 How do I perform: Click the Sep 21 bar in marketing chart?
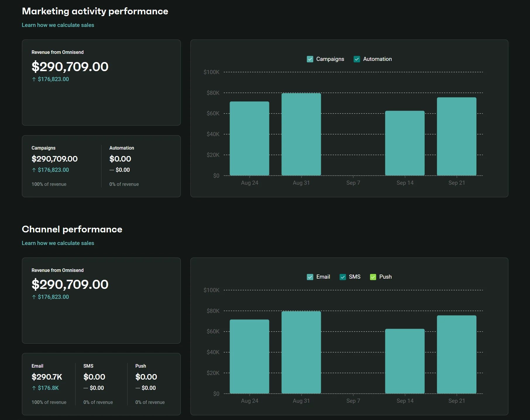coord(457,136)
